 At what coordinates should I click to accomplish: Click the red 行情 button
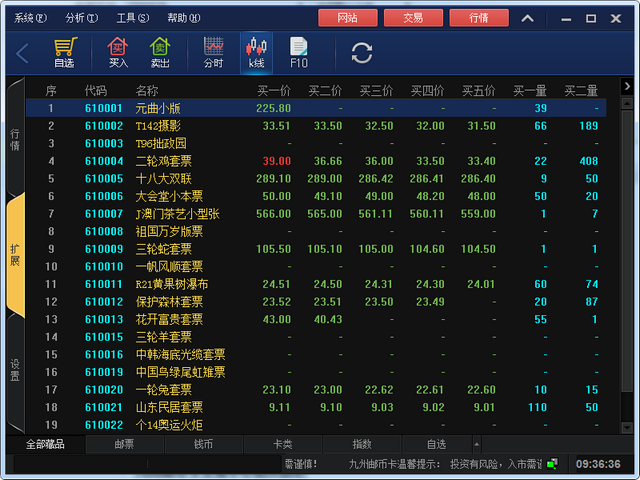[479, 18]
